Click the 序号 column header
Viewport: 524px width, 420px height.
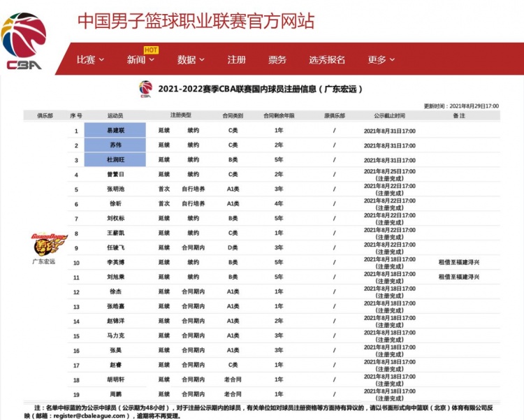[x=76, y=116]
